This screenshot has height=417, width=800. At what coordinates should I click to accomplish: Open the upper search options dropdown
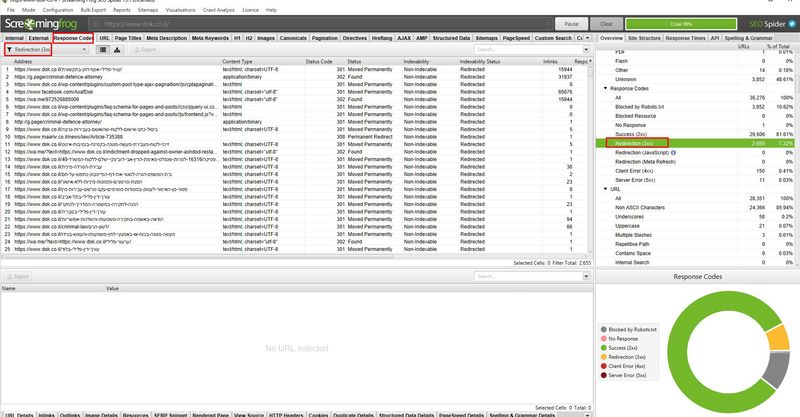pos(586,50)
